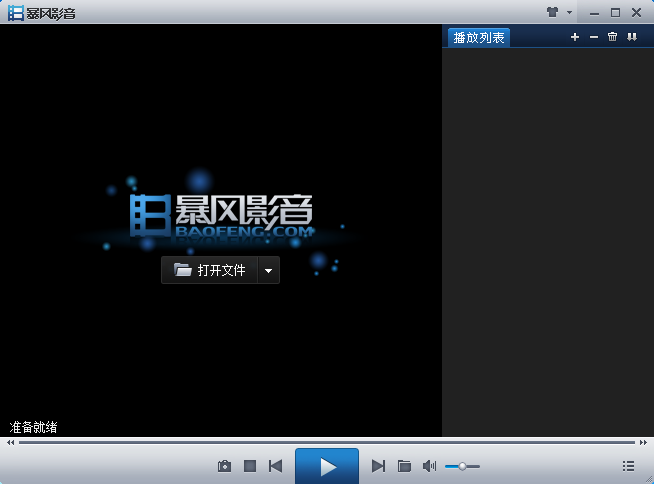654x484 pixels.
Task: Minimize the player window
Action: pyautogui.click(x=594, y=13)
